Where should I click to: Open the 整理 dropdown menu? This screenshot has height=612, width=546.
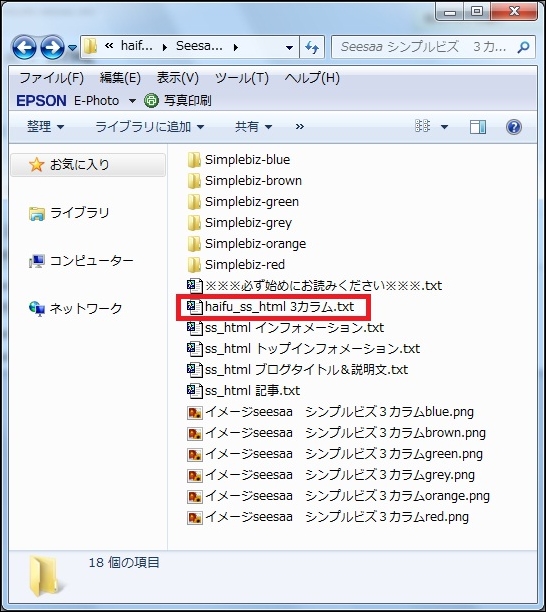[x=45, y=127]
